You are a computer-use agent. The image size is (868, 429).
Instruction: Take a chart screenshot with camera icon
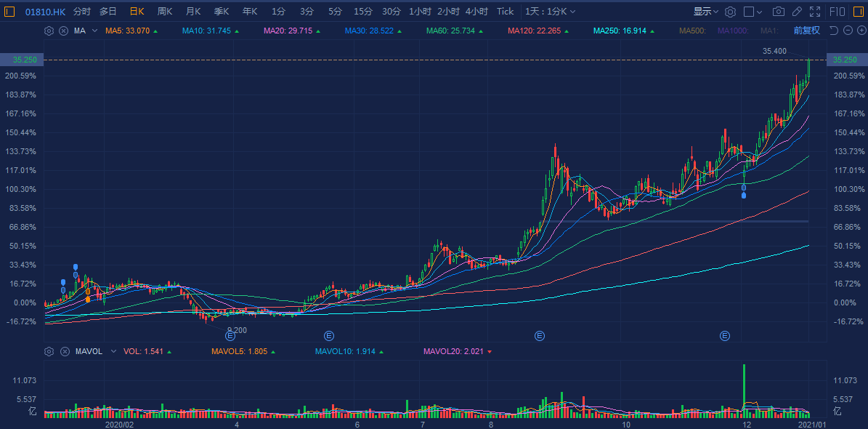coord(779,12)
